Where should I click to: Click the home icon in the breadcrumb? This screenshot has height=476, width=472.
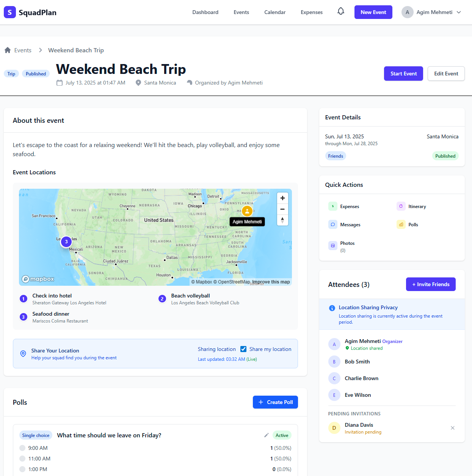(x=7, y=50)
